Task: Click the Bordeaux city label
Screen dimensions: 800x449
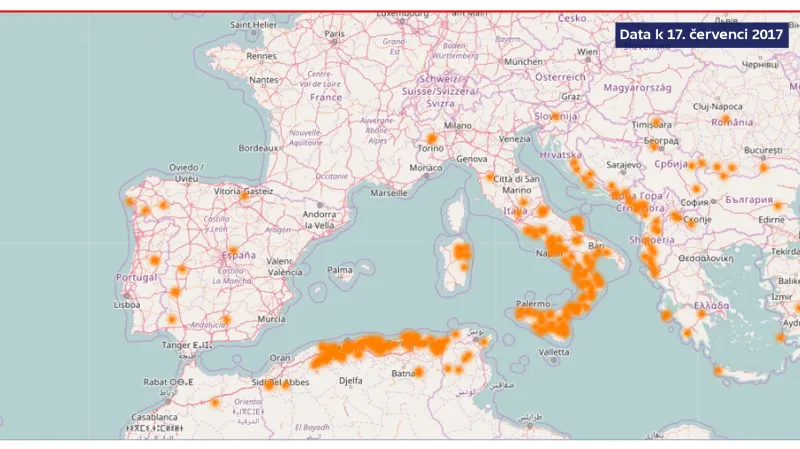Action: [x=258, y=147]
